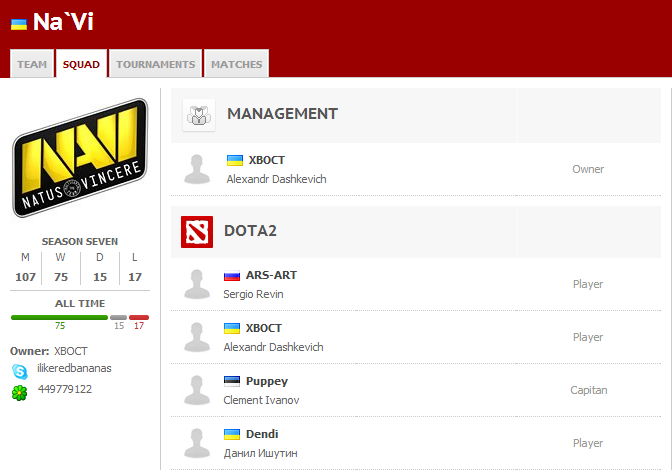672x470 pixels.
Task: Click the Skype icon in sidebar
Action: click(20, 371)
